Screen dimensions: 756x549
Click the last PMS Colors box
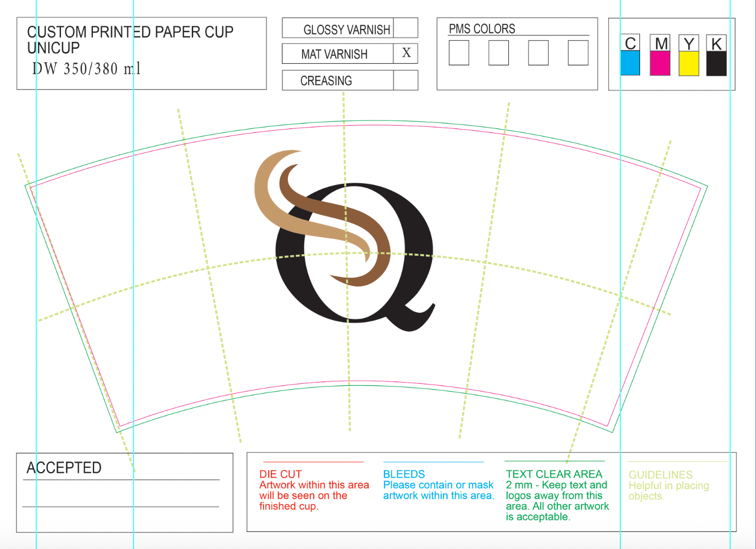[578, 53]
